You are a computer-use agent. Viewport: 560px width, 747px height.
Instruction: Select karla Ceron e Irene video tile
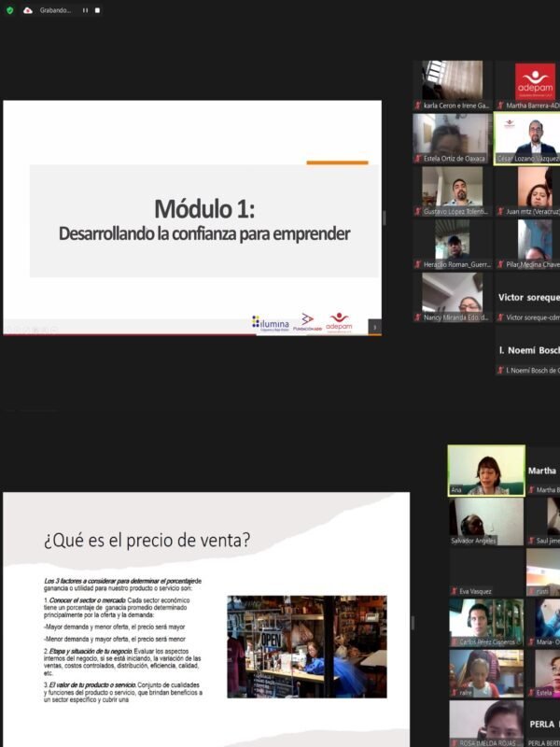pyautogui.click(x=453, y=85)
